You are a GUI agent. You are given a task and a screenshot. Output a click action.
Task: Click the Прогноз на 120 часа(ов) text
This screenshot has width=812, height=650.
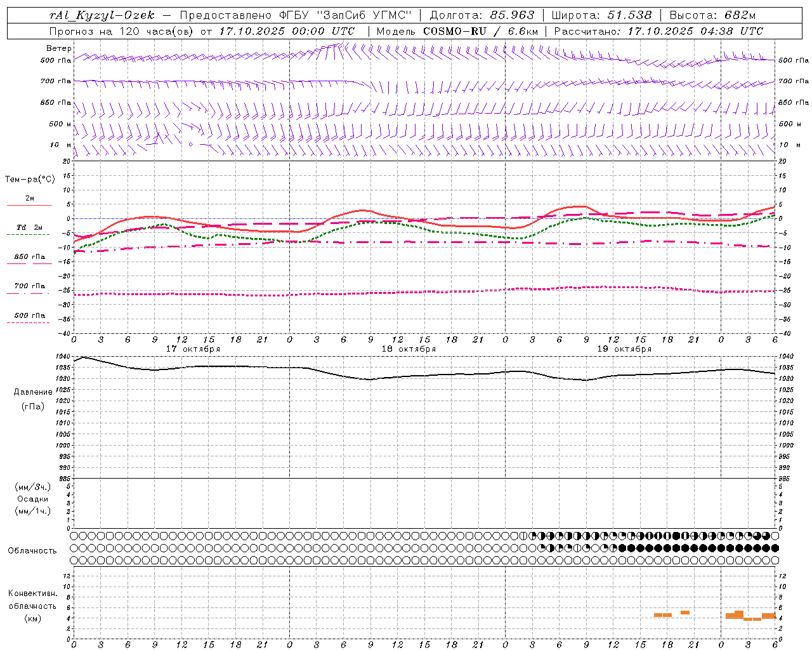[122, 31]
